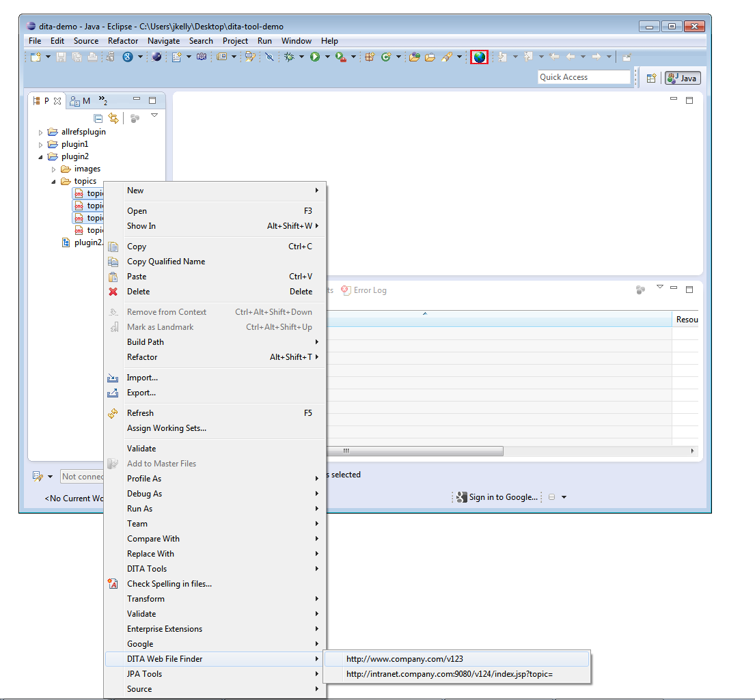Open the Run button dropdown arrow

pyautogui.click(x=327, y=57)
